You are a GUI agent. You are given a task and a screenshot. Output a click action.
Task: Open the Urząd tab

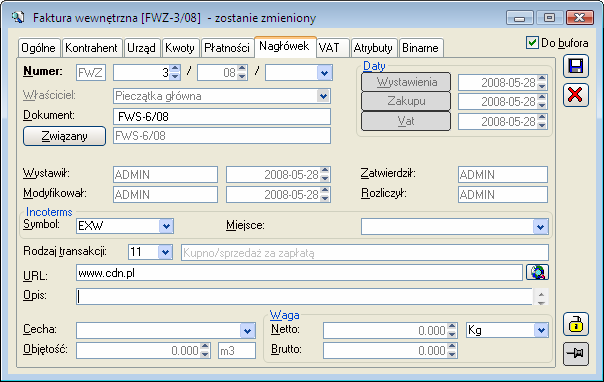(141, 48)
